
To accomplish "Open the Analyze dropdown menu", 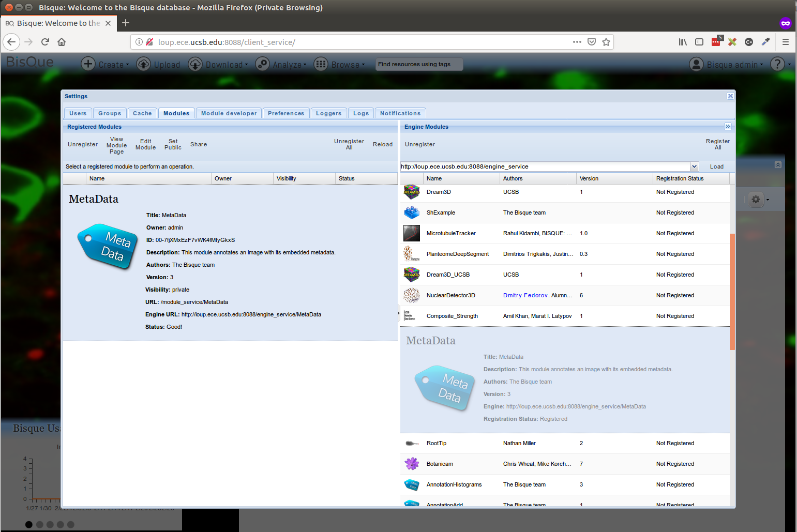I will [x=282, y=64].
